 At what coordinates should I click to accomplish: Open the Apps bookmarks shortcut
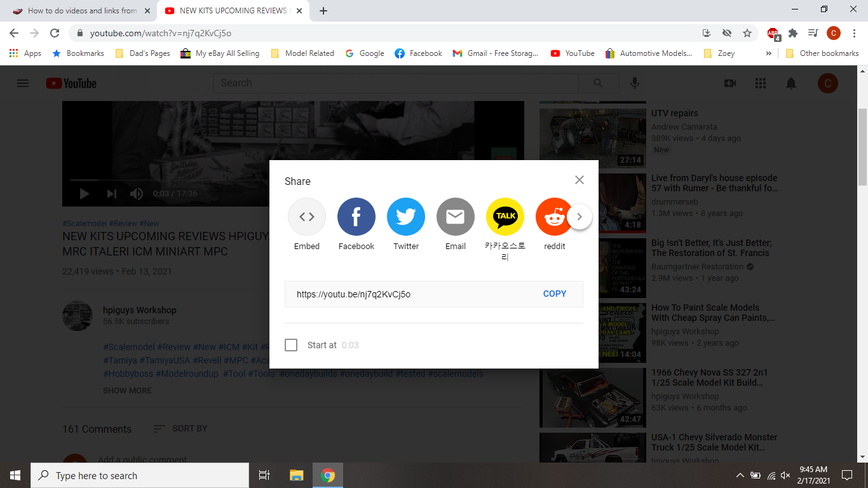(25, 53)
